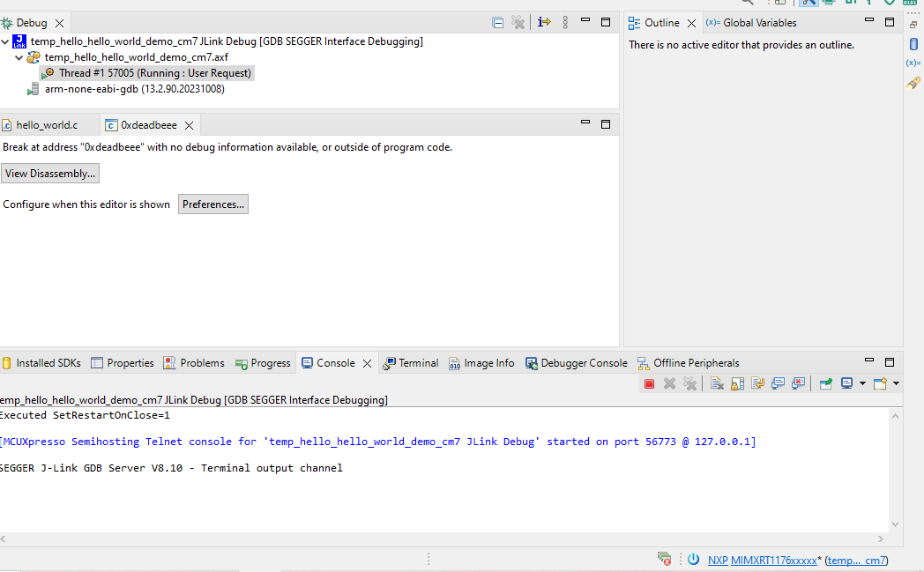Toggle show console on standard output

click(x=778, y=383)
